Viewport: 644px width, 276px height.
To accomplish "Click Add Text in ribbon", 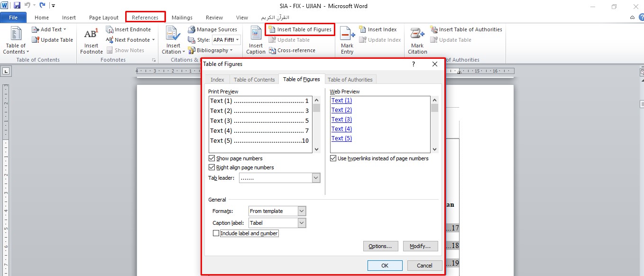I will click(49, 29).
